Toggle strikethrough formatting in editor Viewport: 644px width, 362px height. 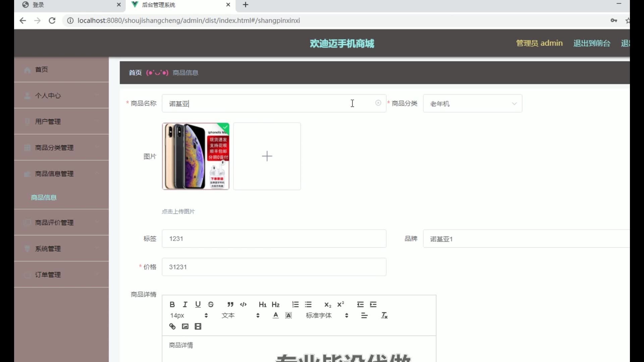[211, 304]
